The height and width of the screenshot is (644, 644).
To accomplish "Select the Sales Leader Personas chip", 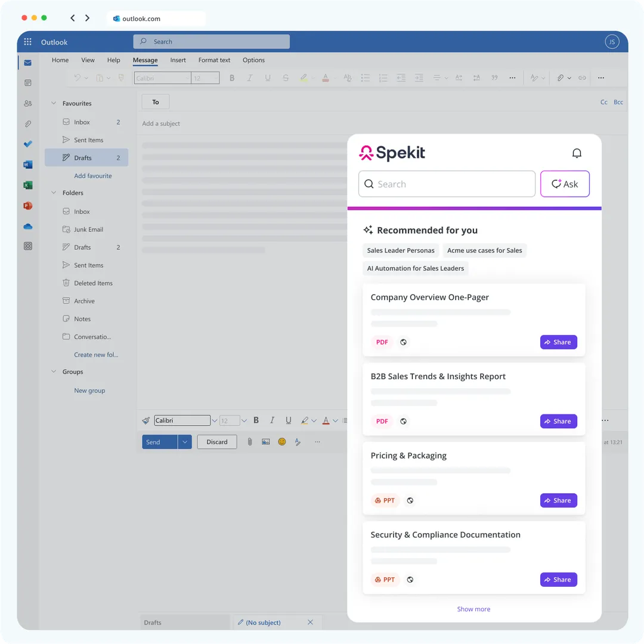I will 401,250.
